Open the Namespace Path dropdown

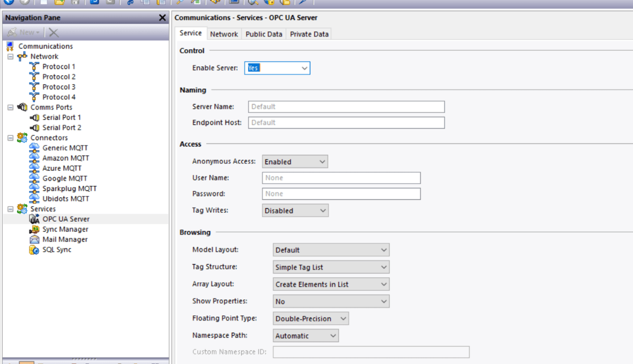306,336
